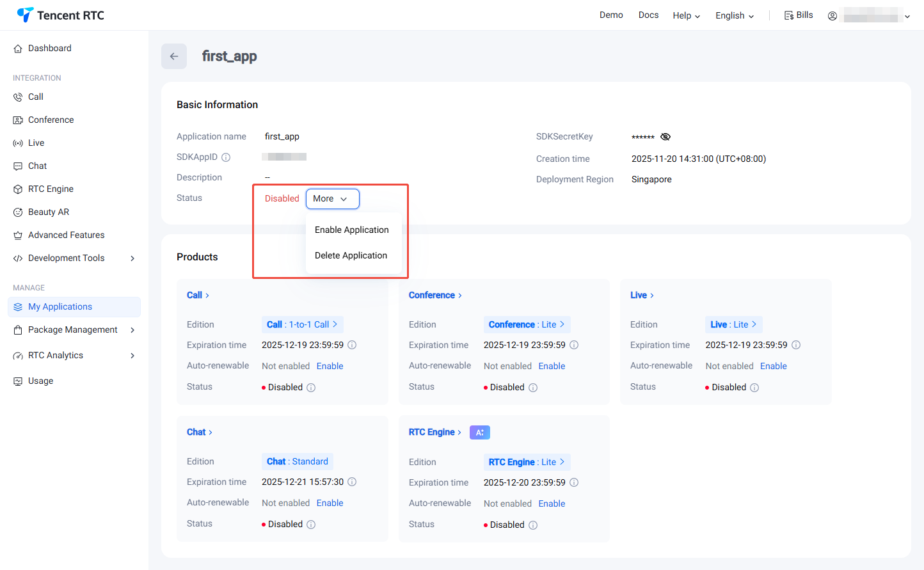The width and height of the screenshot is (924, 570).
Task: Expand the English language dropdown
Action: [735, 16]
